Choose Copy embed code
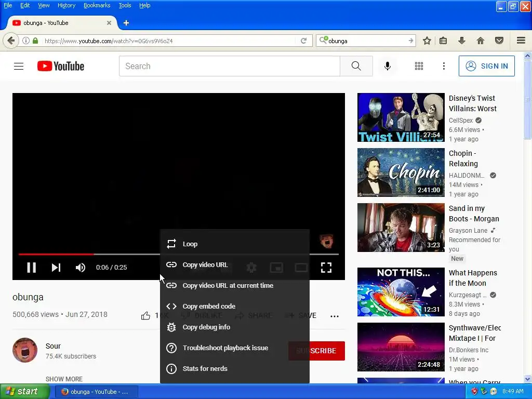 click(235, 306)
